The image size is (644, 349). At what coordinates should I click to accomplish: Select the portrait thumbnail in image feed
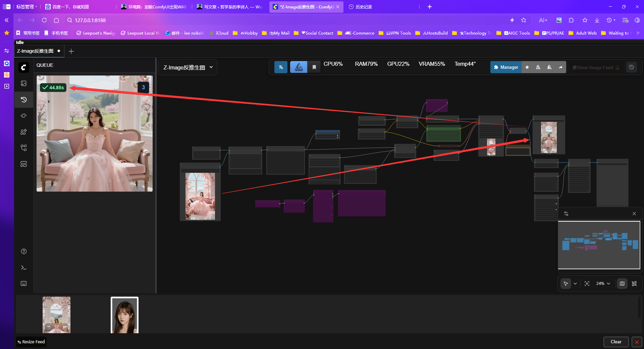point(124,315)
